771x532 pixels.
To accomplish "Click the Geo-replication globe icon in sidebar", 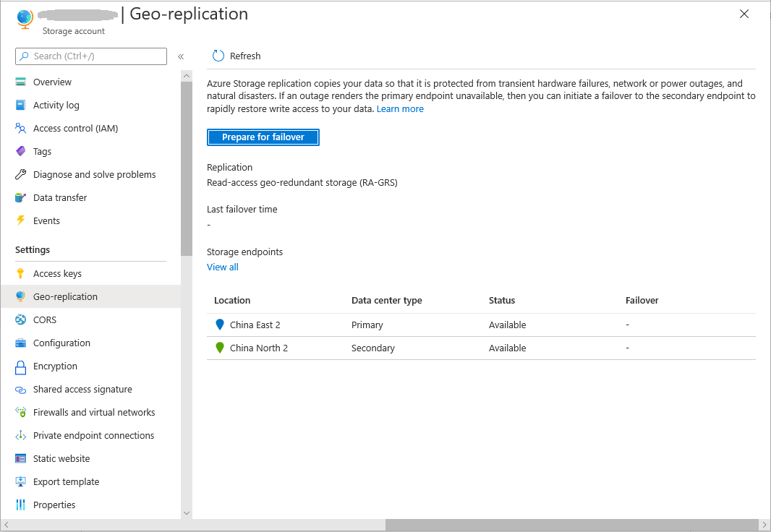I will tap(21, 296).
